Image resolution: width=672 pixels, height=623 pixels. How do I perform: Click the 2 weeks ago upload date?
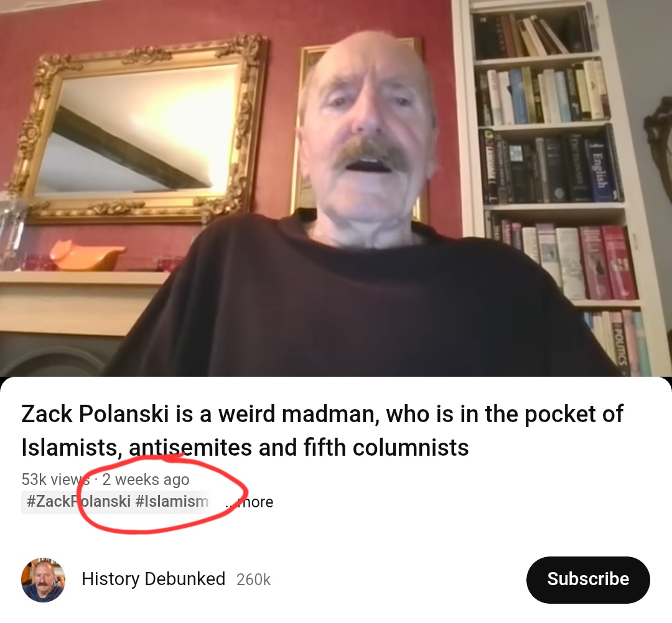click(x=146, y=479)
